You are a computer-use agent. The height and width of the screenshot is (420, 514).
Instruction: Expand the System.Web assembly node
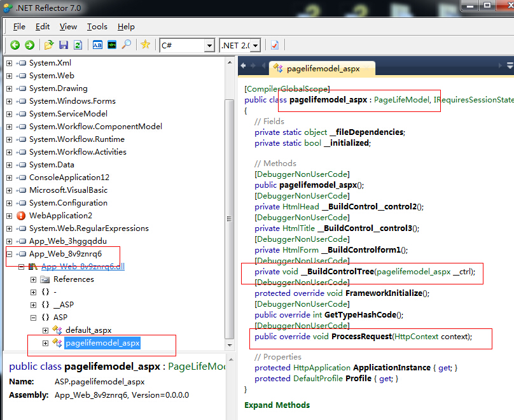[x=9, y=76]
